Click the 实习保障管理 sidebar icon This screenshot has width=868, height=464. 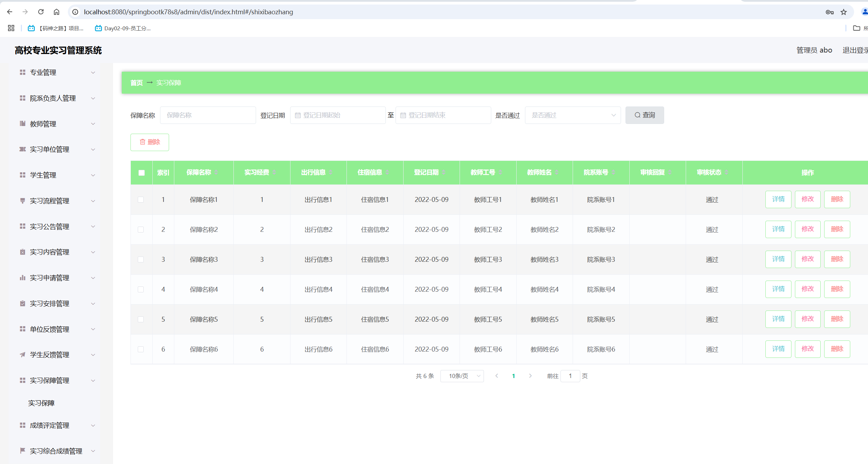point(23,380)
